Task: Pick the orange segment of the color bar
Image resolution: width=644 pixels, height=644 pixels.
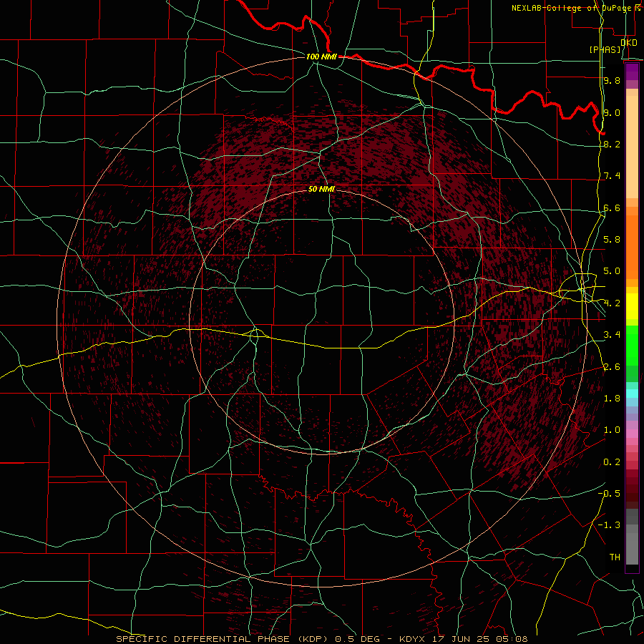Action: coord(632,248)
